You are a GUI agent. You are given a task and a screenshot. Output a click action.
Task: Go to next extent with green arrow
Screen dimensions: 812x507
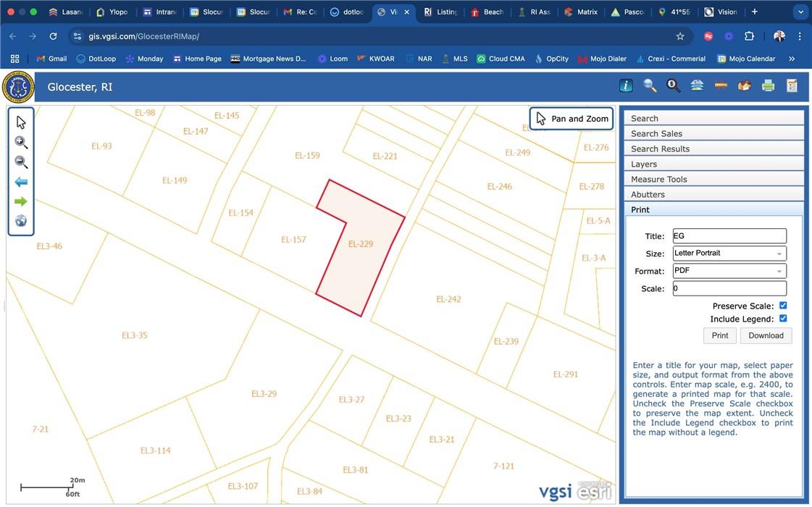[x=21, y=201]
